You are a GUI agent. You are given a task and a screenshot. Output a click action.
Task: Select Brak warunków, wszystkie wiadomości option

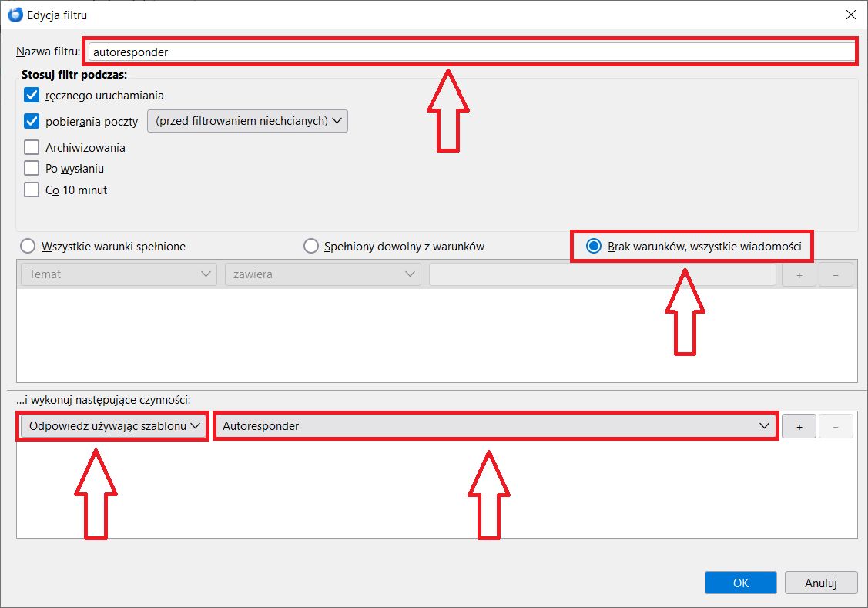[x=593, y=246]
